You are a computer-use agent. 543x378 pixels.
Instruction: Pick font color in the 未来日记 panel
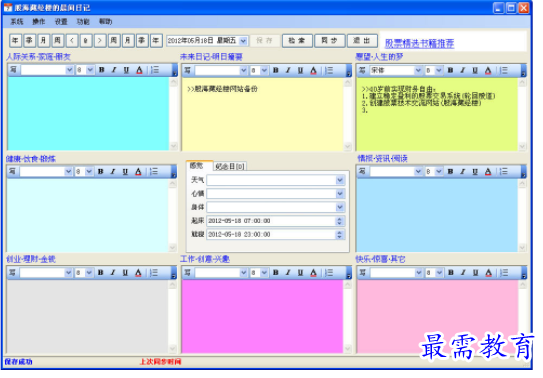tap(313, 71)
